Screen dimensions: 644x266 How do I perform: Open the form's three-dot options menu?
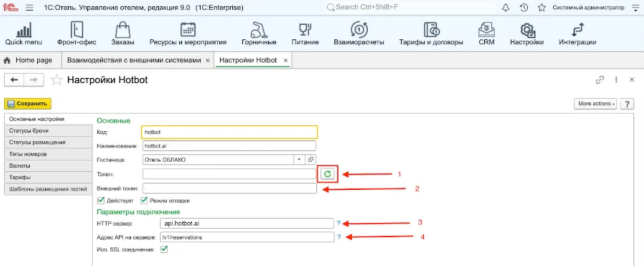(x=616, y=80)
